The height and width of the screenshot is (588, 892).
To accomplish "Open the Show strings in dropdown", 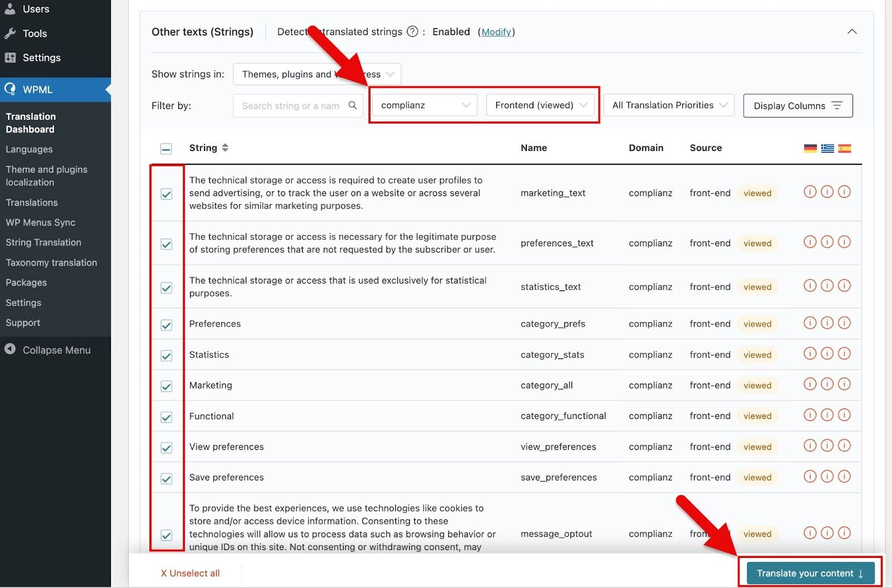I will coord(317,74).
